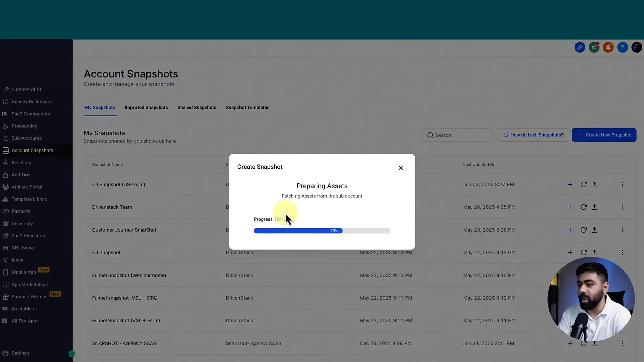Screen dimensions: 644x362
Task: Open Reselling in sidebar
Action: [21, 163]
